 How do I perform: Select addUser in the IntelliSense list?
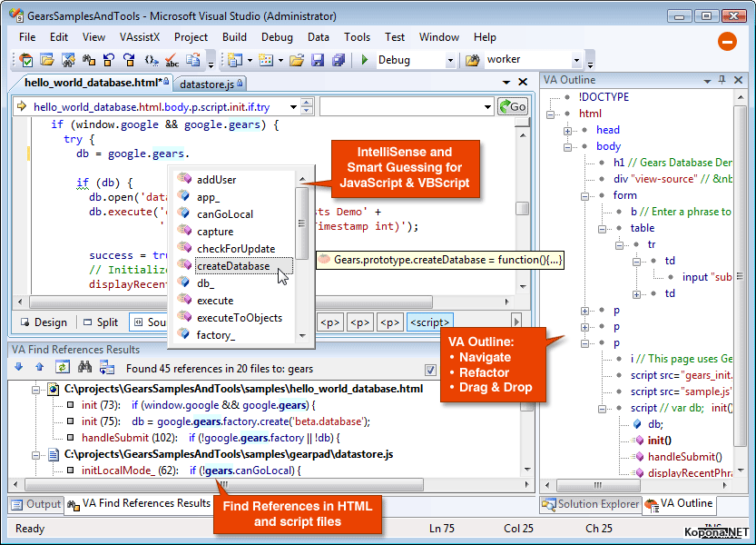pyautogui.click(x=217, y=180)
